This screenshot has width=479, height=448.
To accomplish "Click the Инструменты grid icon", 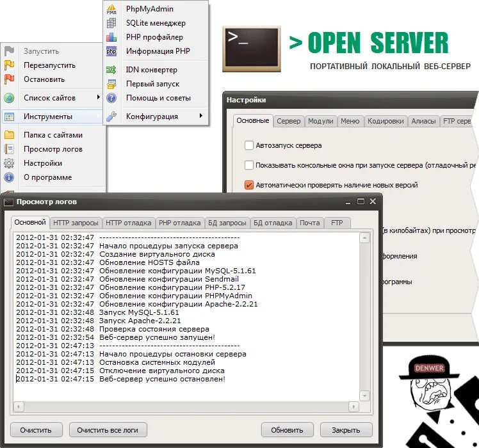I will pos(9,116).
